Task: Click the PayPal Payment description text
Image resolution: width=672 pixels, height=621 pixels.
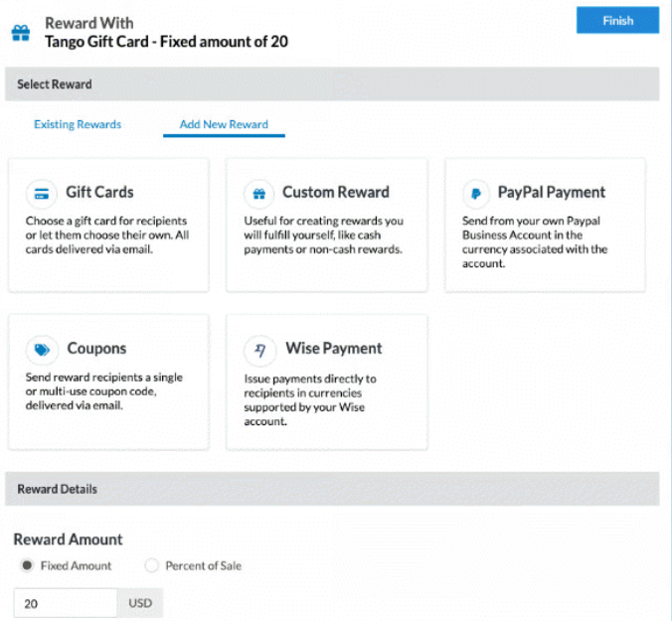Action: tap(535, 242)
